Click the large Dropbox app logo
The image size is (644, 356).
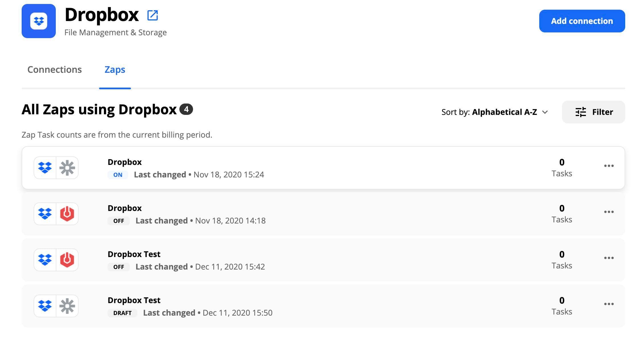point(39,21)
